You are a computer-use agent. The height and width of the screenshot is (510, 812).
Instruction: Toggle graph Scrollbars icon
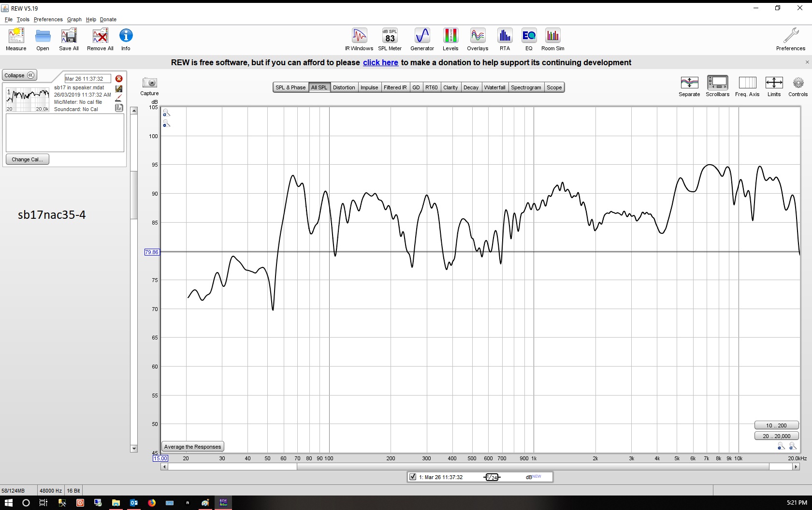[x=717, y=83]
